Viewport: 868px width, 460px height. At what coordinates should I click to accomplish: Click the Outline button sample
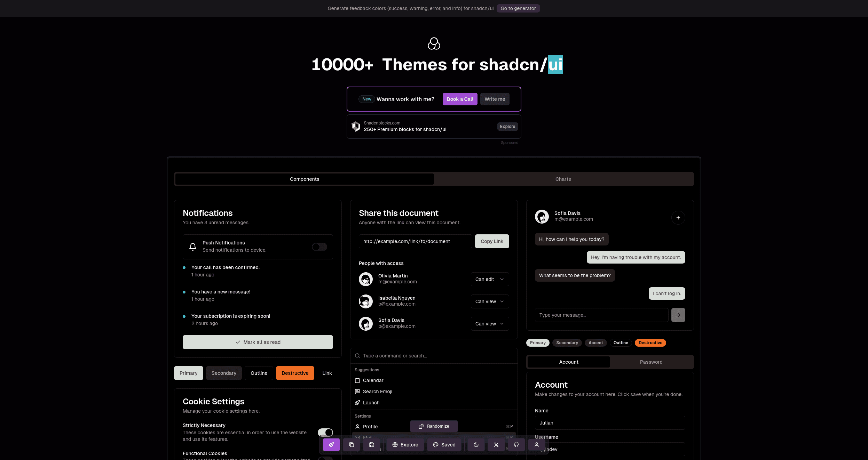(x=259, y=373)
